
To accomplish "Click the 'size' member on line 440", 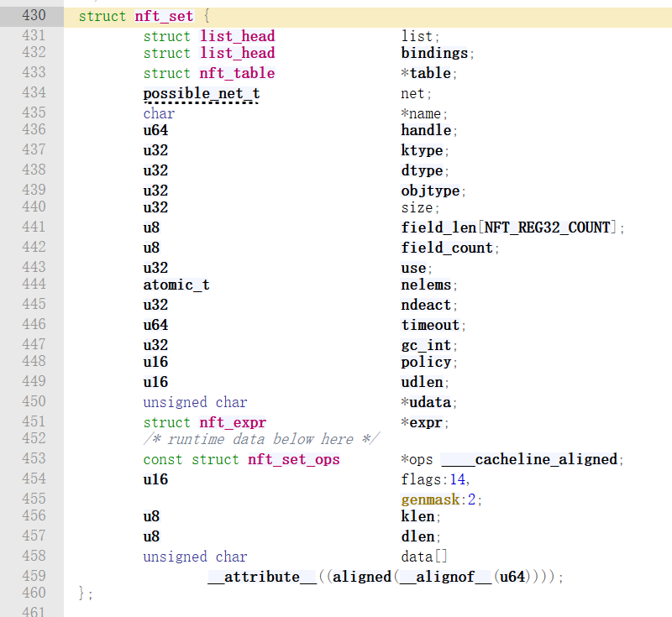I will 417,207.
